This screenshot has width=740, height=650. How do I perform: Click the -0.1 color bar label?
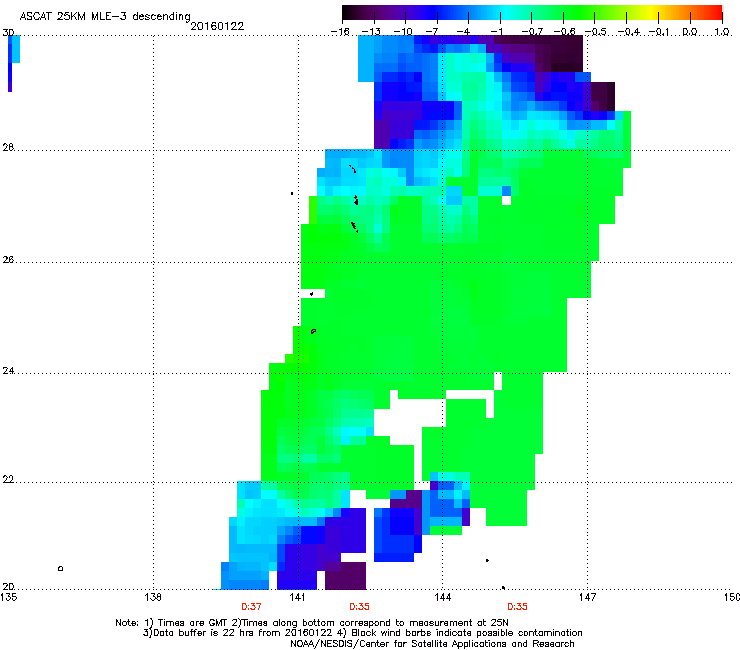click(660, 32)
